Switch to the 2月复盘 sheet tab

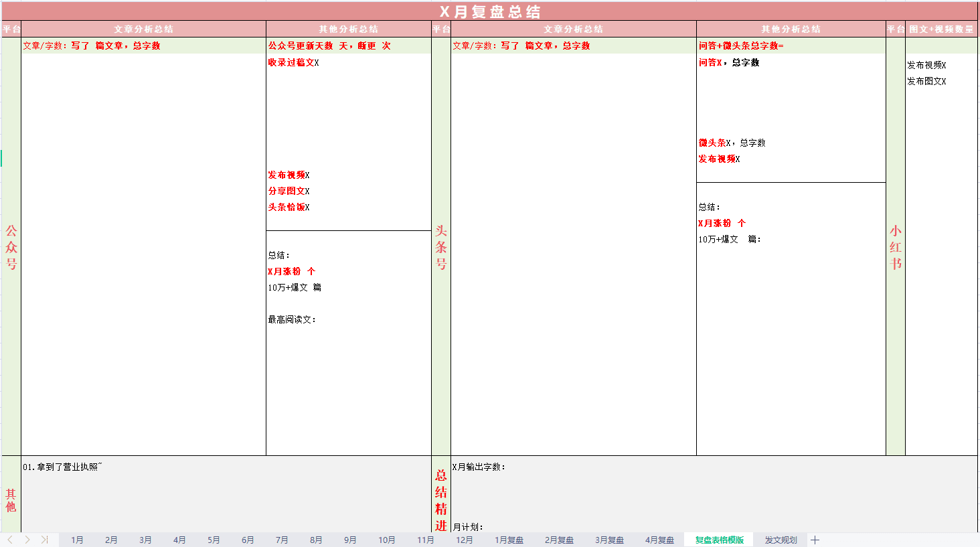coord(559,540)
